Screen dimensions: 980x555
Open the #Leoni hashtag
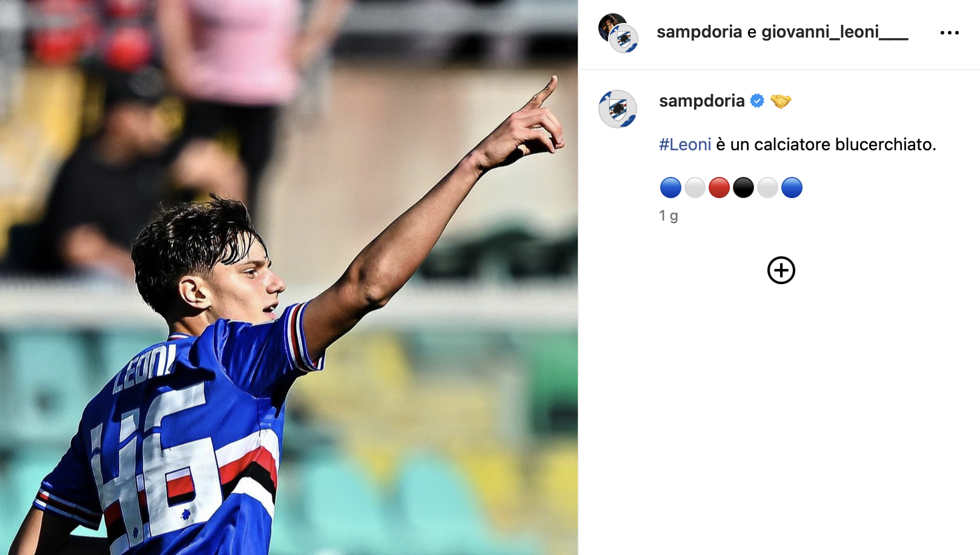point(685,144)
